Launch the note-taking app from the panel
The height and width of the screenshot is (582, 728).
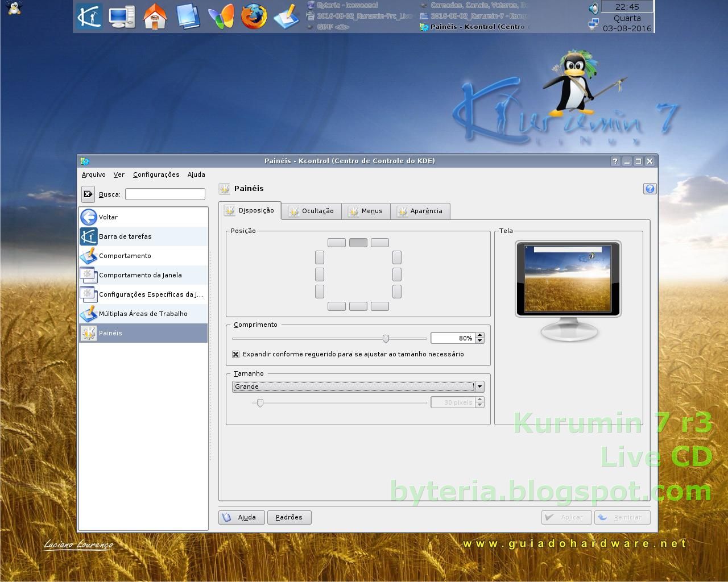pos(287,16)
